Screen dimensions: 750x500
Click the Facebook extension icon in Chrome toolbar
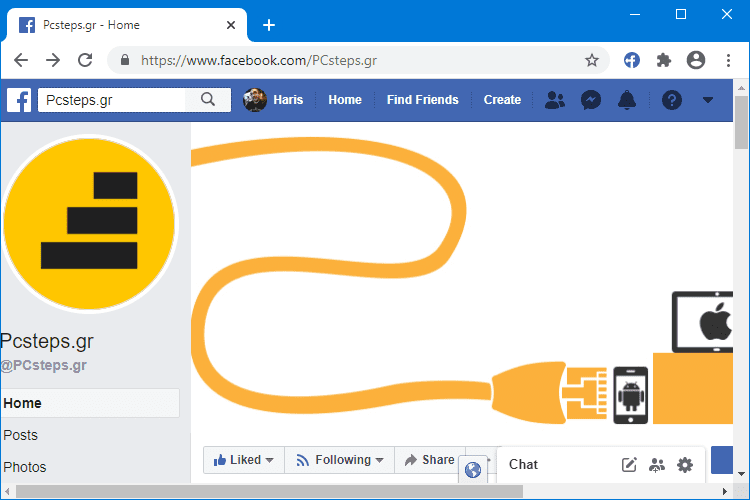(x=631, y=60)
